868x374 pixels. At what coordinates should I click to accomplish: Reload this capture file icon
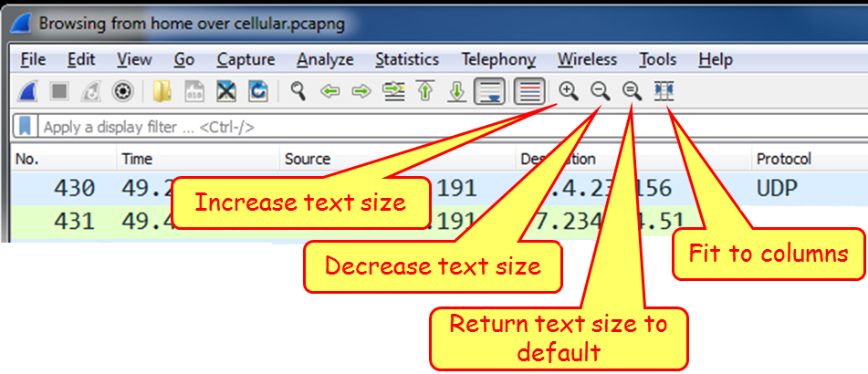pos(258,91)
